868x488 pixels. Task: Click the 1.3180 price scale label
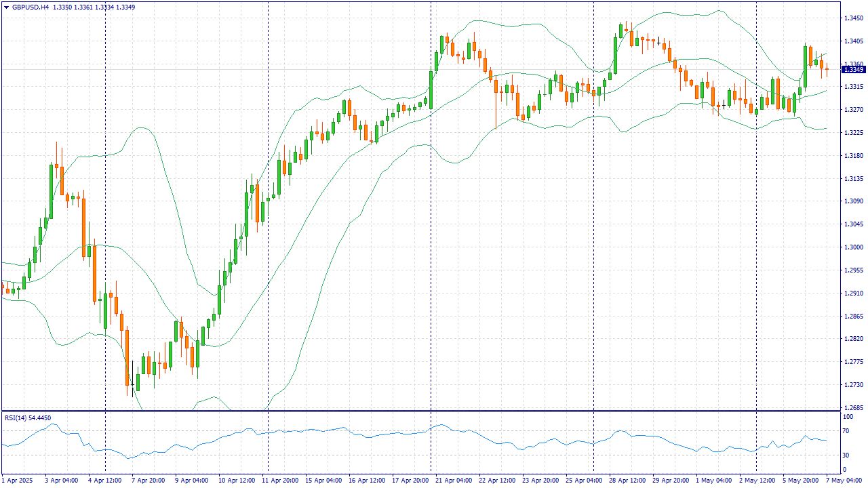tap(852, 156)
